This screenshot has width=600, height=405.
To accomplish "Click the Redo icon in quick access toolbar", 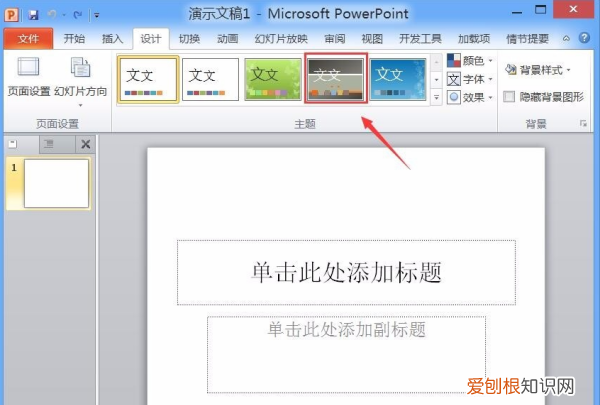I will click(78, 15).
